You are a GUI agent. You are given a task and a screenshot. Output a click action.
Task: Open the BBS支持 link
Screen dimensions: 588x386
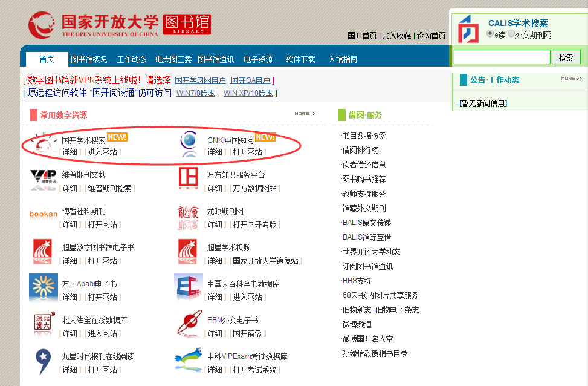click(x=357, y=281)
